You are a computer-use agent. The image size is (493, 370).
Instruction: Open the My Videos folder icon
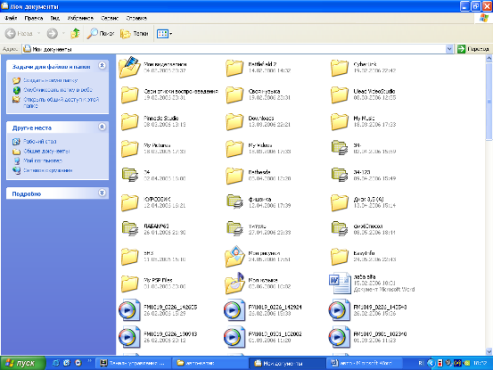(234, 149)
